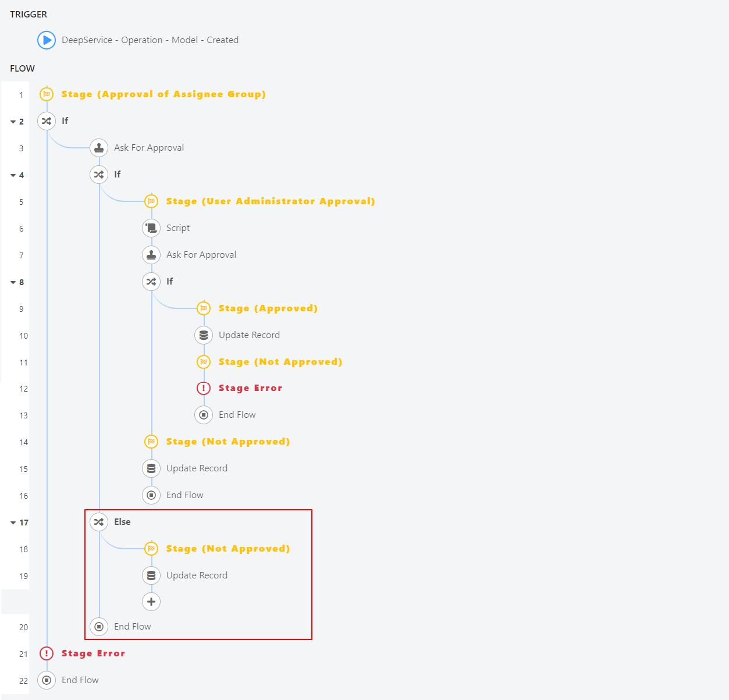Image resolution: width=729 pixels, height=700 pixels.
Task: Click the If branch icon on row 2
Action: pyautogui.click(x=47, y=121)
